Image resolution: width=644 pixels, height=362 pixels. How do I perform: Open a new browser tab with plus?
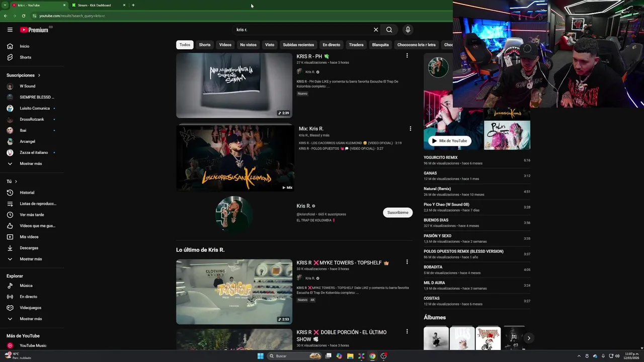pos(133,5)
